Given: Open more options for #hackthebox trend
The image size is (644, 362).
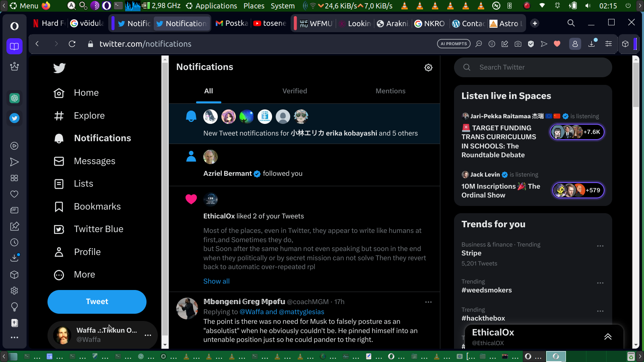Looking at the screenshot, I should (x=600, y=311).
